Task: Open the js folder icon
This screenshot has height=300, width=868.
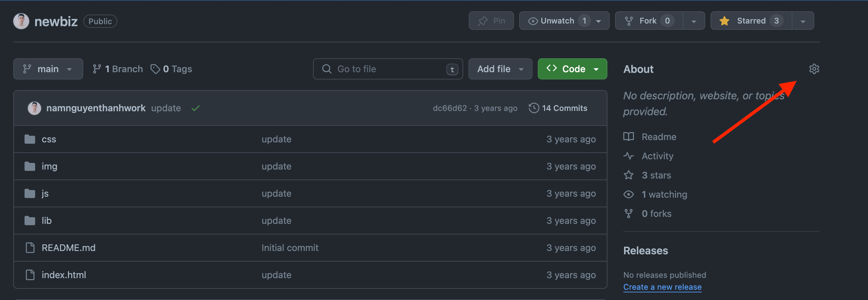Action: pos(30,194)
